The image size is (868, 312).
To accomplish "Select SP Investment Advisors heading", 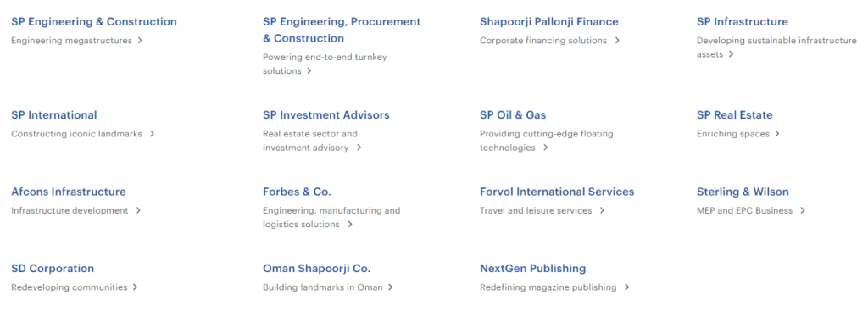I will pyautogui.click(x=326, y=115).
